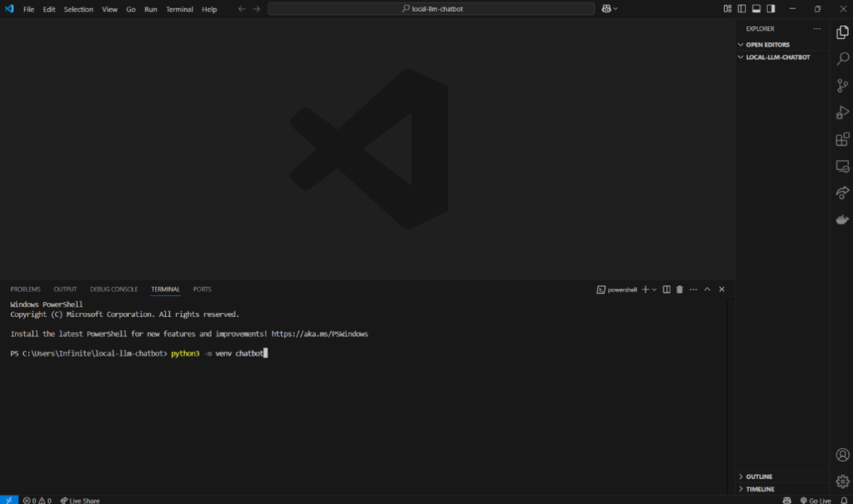Open notifications bell in status bar

tap(844, 501)
